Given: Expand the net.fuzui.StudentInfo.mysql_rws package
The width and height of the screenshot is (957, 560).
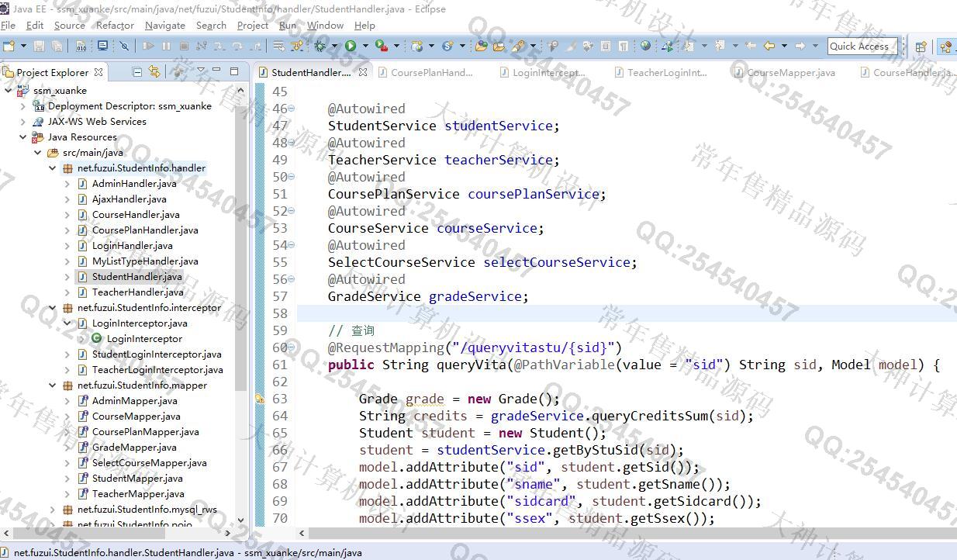Looking at the screenshot, I should point(52,510).
